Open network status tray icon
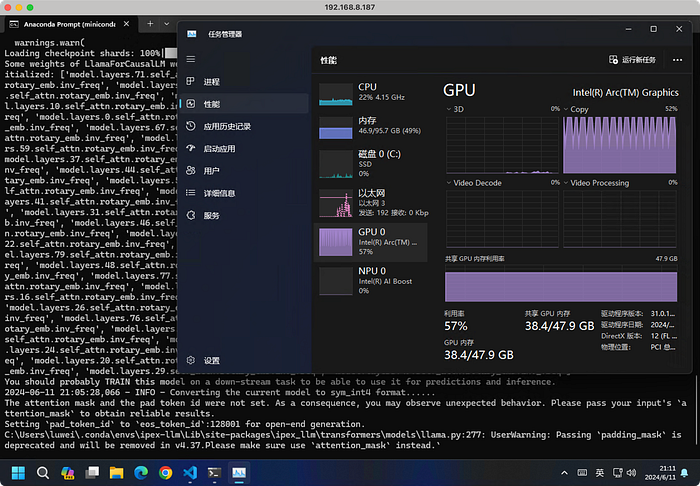The width and height of the screenshot is (700, 486). tap(618, 473)
